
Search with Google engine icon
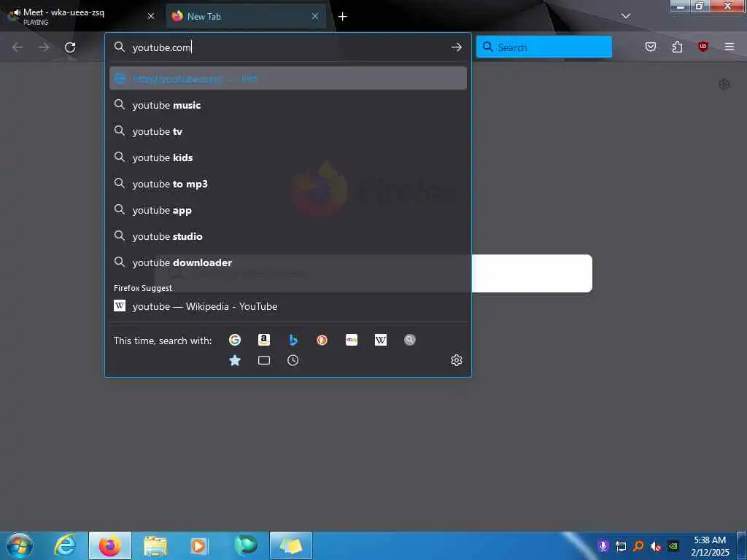pos(234,340)
